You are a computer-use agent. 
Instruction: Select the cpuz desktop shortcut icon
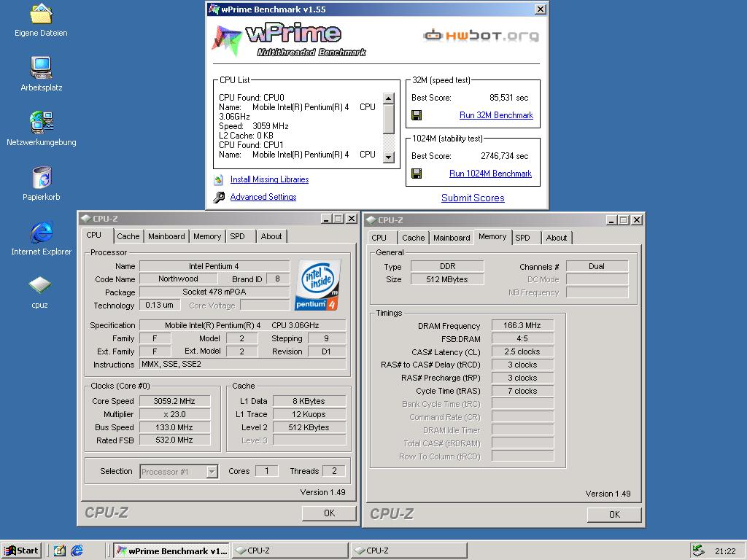39,285
